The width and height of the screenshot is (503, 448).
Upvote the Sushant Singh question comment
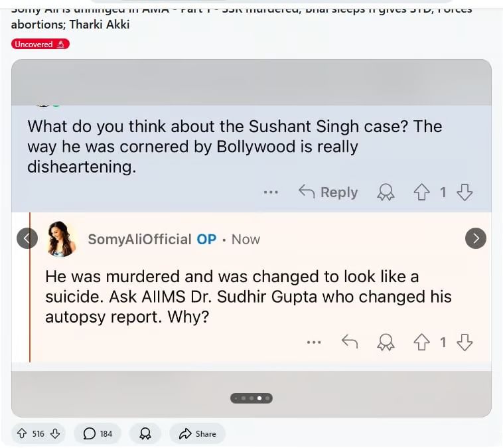pos(422,192)
